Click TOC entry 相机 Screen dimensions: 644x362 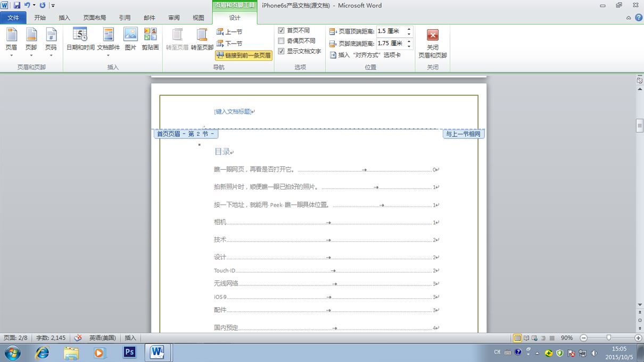tap(220, 222)
